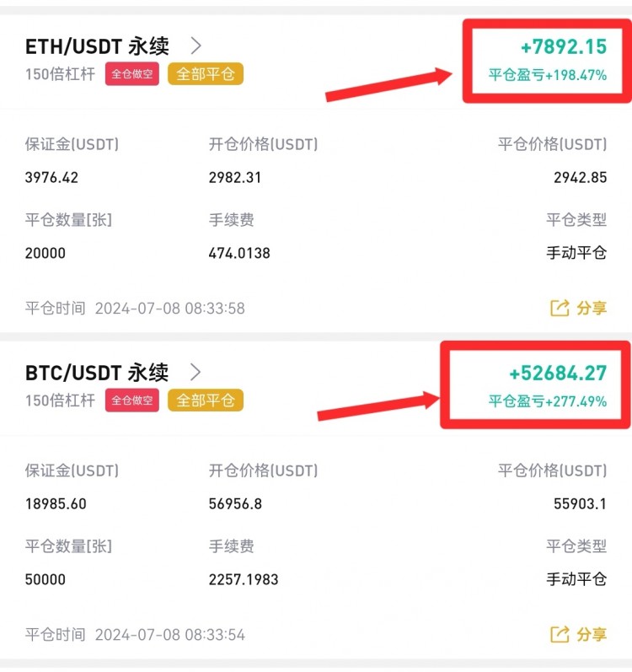The height and width of the screenshot is (672, 632).
Task: Tap the 分享 label in the ETH record
Action: coord(592,308)
